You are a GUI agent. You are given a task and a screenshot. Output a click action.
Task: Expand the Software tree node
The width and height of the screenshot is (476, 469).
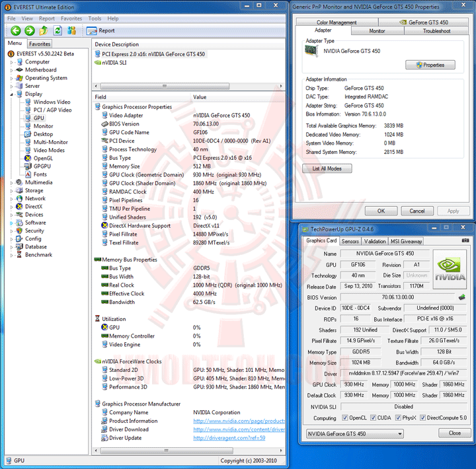coord(12,223)
